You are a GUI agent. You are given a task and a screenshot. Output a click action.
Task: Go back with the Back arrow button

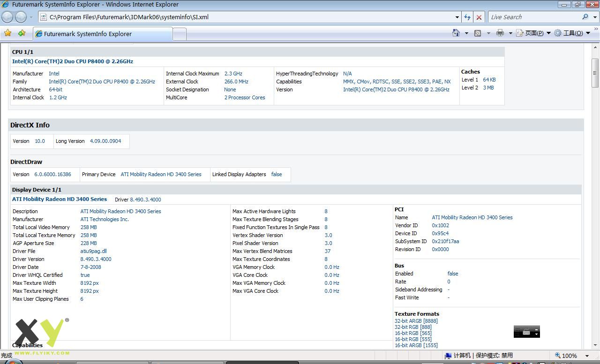coord(7,17)
